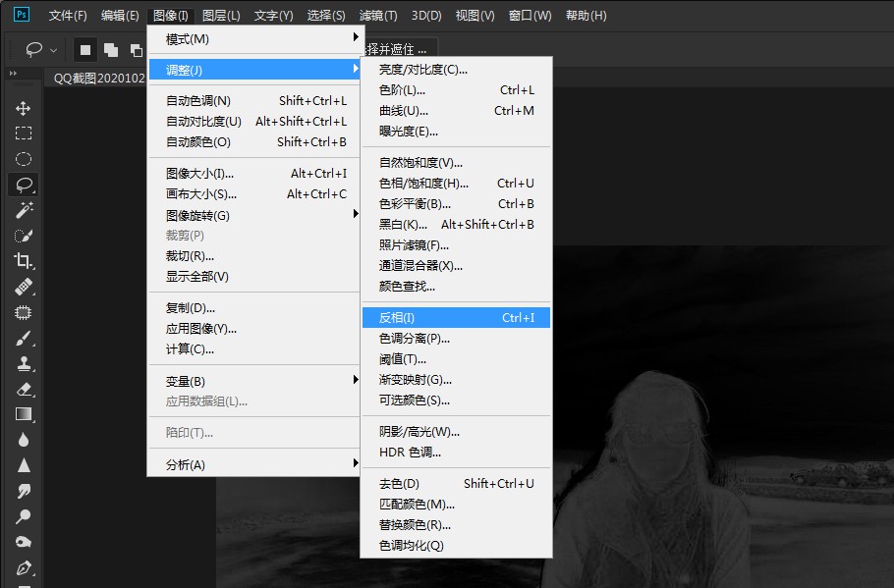Viewport: 894px width, 588px height.
Task: Select the Rectangular Marquee tool
Action: tap(24, 134)
